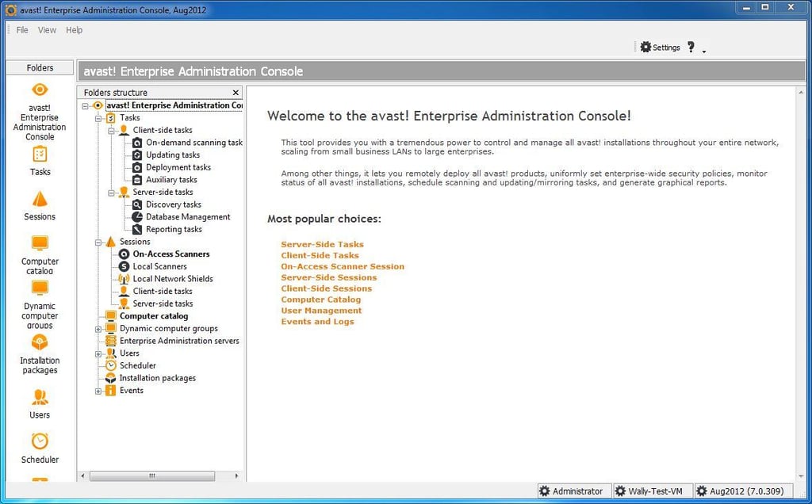This screenshot has height=504, width=812.
Task: Open the Client-Side Sessions link
Action: pos(326,288)
